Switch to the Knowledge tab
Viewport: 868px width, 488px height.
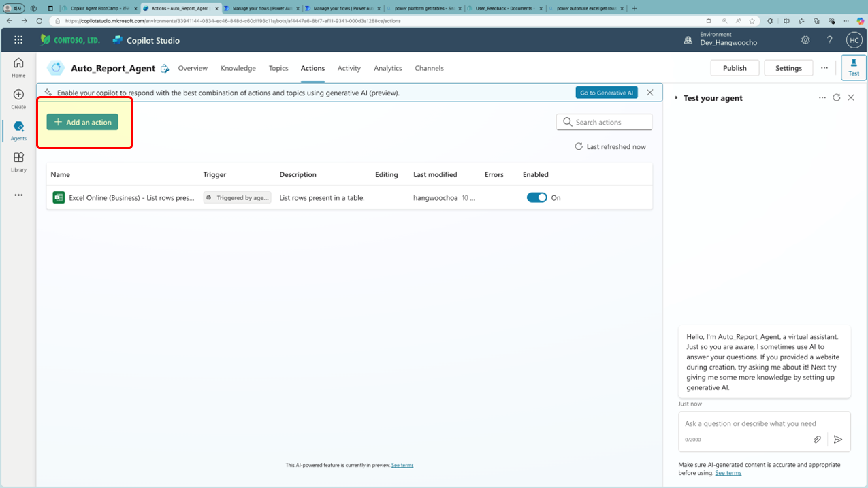coord(238,68)
